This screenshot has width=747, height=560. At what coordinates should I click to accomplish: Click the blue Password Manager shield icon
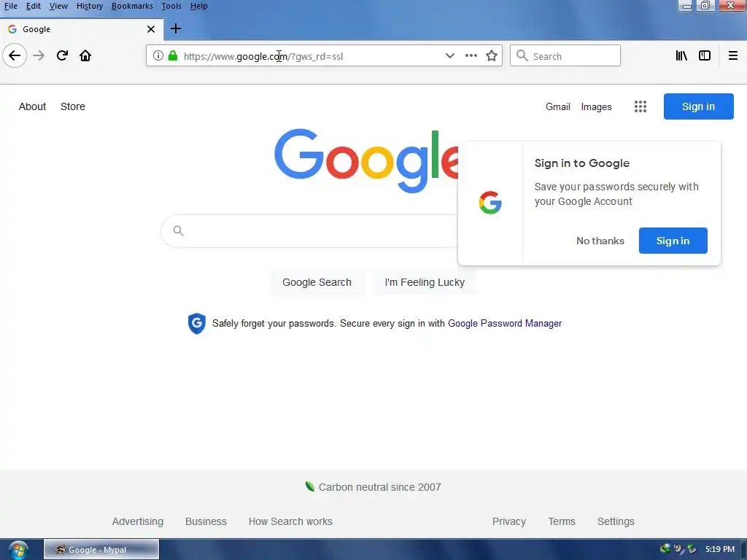coord(197,323)
